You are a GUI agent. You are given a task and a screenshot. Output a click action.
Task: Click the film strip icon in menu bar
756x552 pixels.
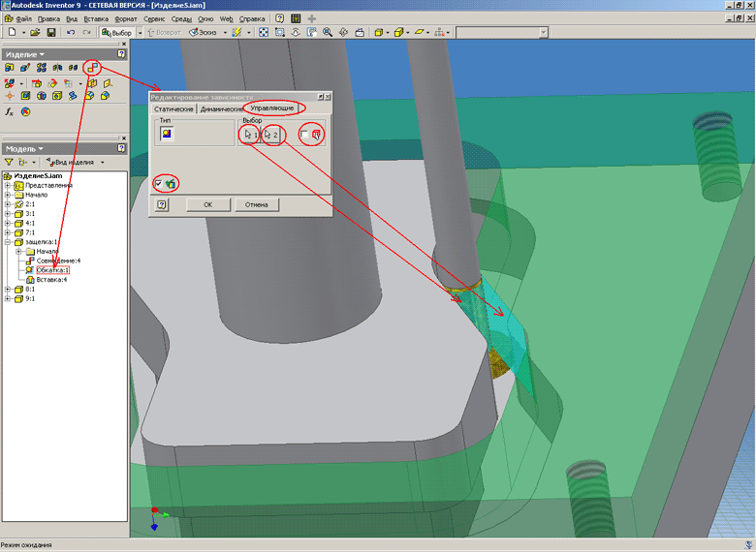click(x=296, y=18)
